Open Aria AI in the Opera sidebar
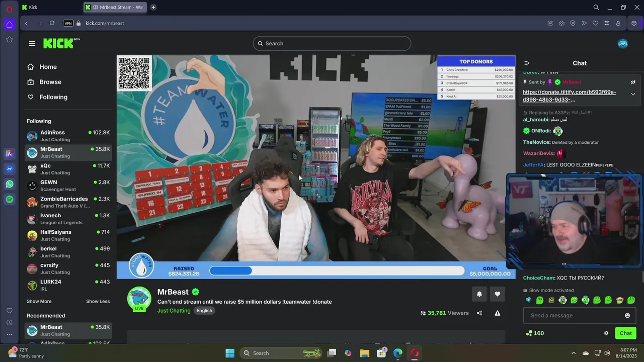This screenshot has width=644, height=362. point(9,154)
